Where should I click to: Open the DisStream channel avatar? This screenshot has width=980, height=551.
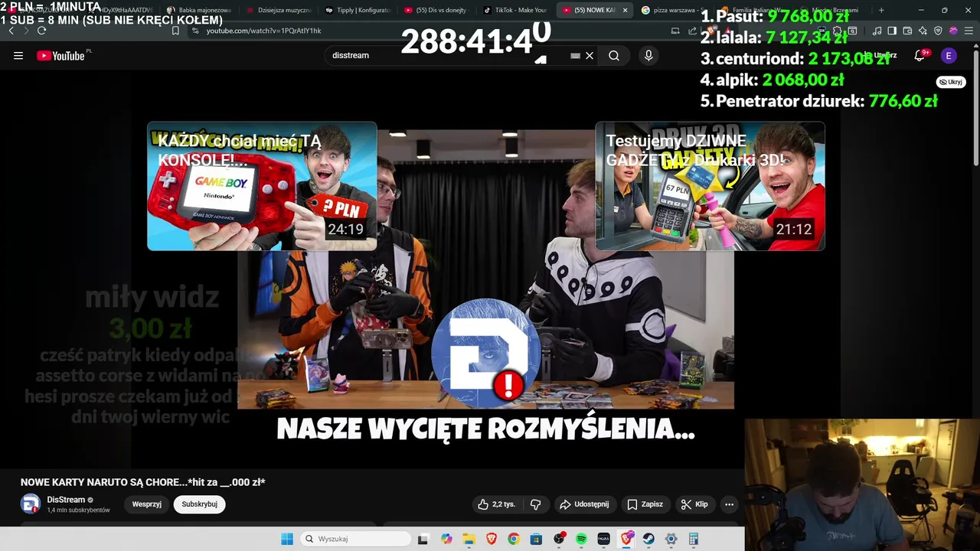pos(30,504)
